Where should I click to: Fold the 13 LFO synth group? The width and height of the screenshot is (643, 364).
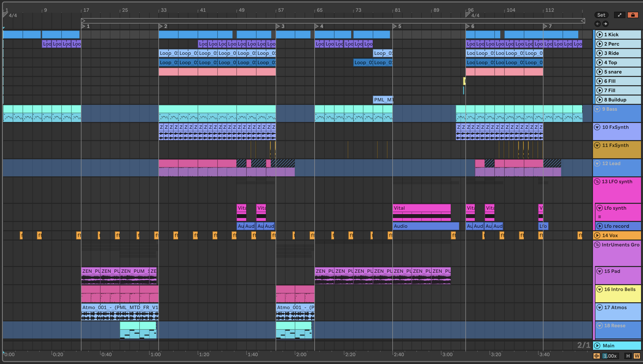(x=597, y=182)
